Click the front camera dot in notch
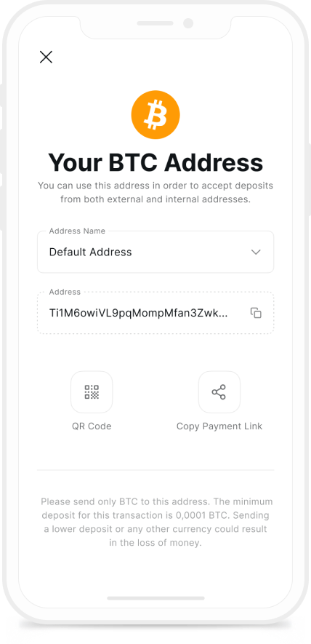 coord(188,23)
